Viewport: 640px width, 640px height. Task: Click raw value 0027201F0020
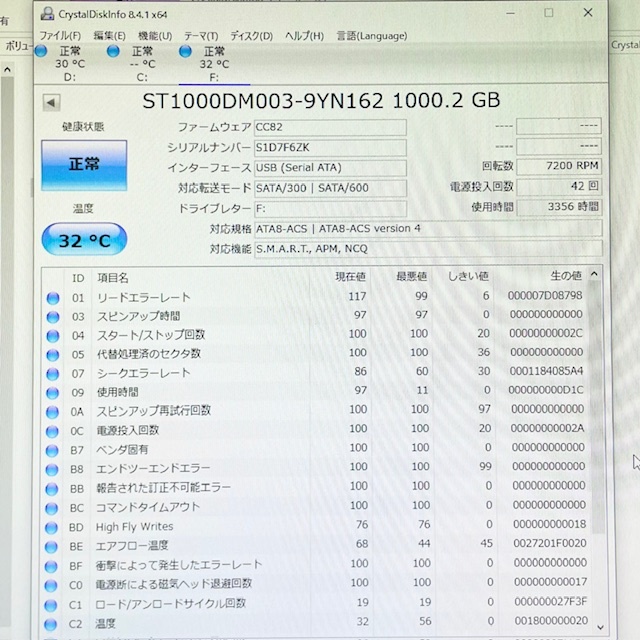[x=550, y=544]
